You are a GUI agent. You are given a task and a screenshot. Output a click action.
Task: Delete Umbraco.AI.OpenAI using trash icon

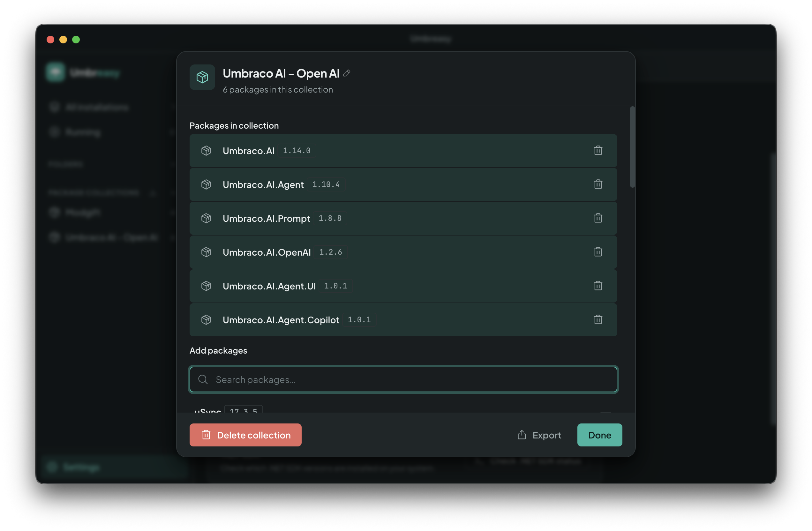598,252
